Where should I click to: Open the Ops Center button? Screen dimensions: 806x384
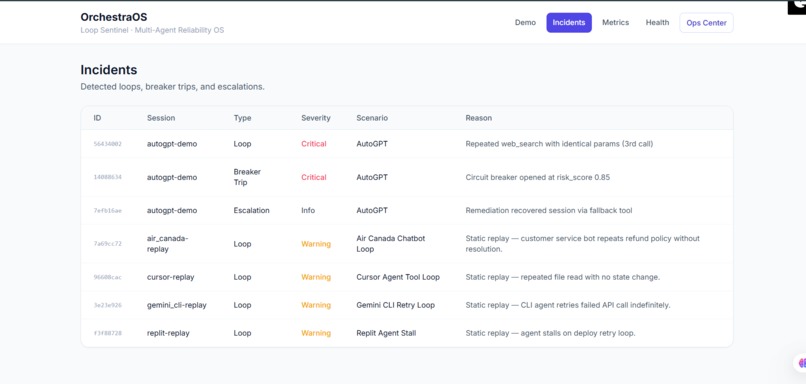point(706,23)
